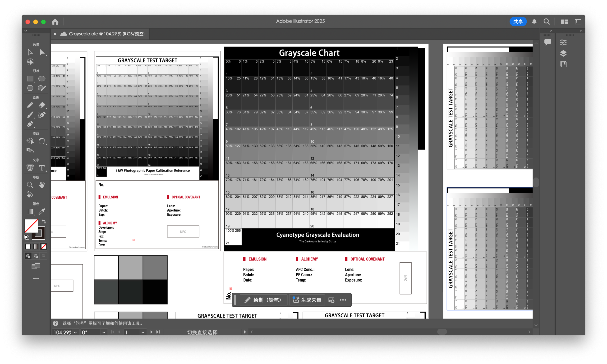The height and width of the screenshot is (364, 607).
Task: Activate the Pencil tool in toolbar
Action: (30, 105)
